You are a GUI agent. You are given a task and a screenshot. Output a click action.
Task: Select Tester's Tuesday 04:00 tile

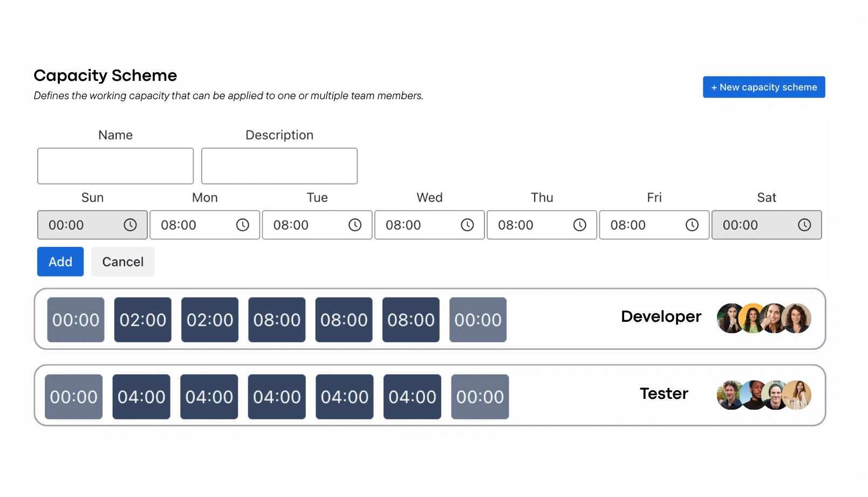coord(209,397)
